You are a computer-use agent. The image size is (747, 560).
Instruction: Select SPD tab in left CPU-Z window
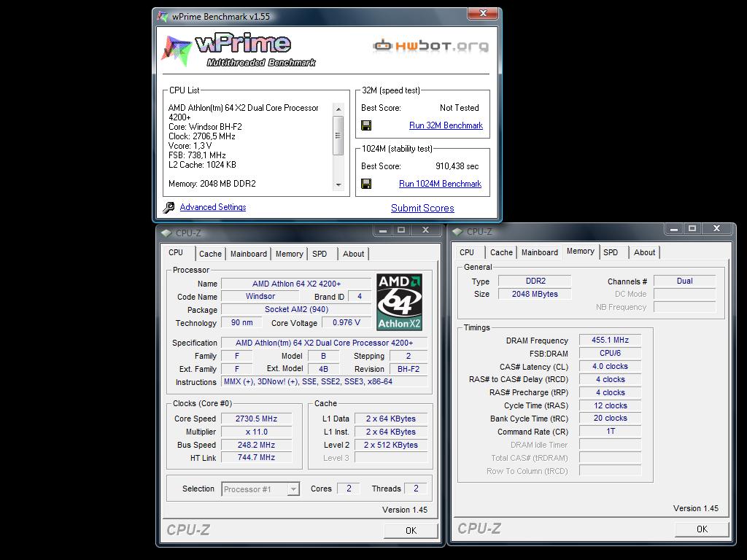(320, 254)
